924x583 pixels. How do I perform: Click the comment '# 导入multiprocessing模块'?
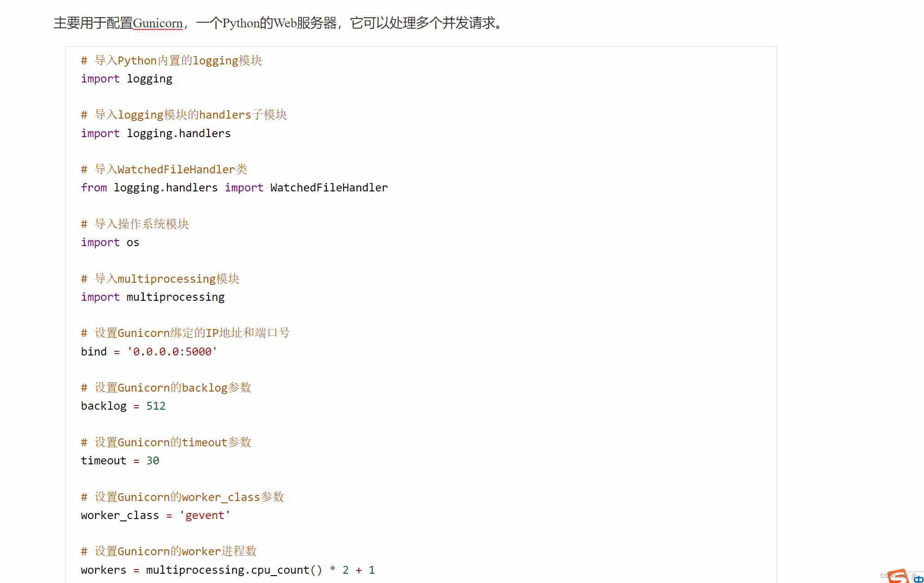point(160,279)
